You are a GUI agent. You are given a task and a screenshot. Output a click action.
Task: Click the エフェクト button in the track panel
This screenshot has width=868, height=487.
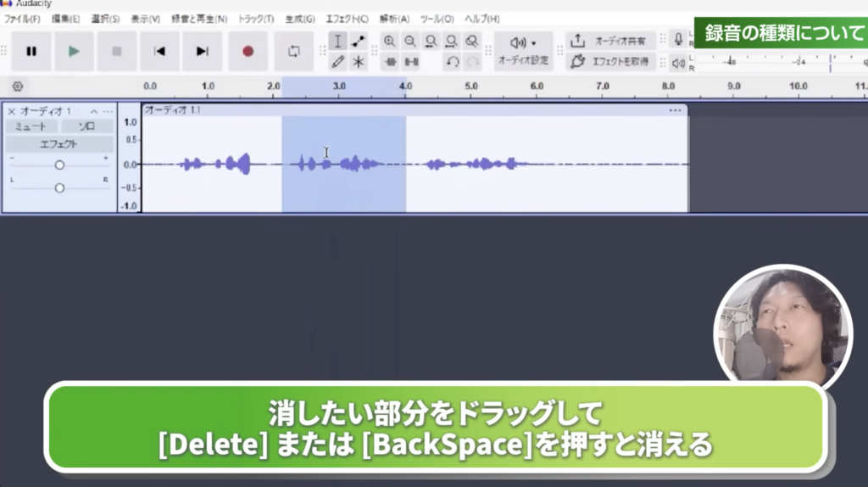pos(59,144)
